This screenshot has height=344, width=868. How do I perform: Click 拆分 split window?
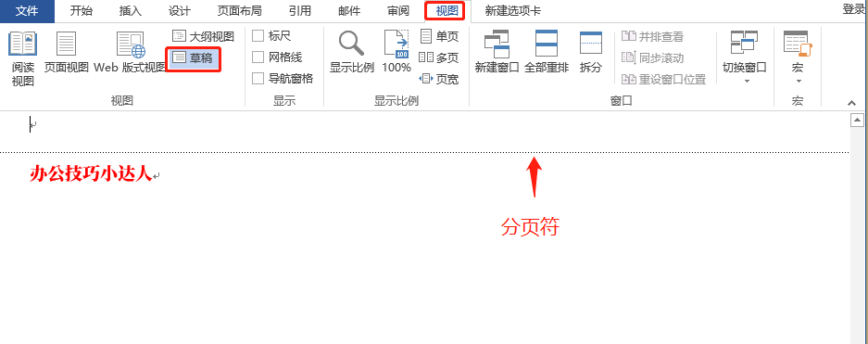591,53
